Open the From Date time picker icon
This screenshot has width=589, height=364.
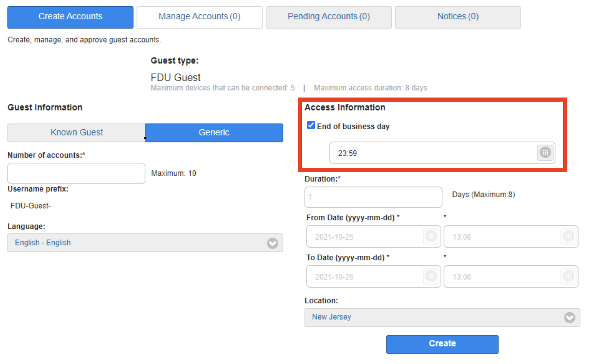tap(568, 236)
